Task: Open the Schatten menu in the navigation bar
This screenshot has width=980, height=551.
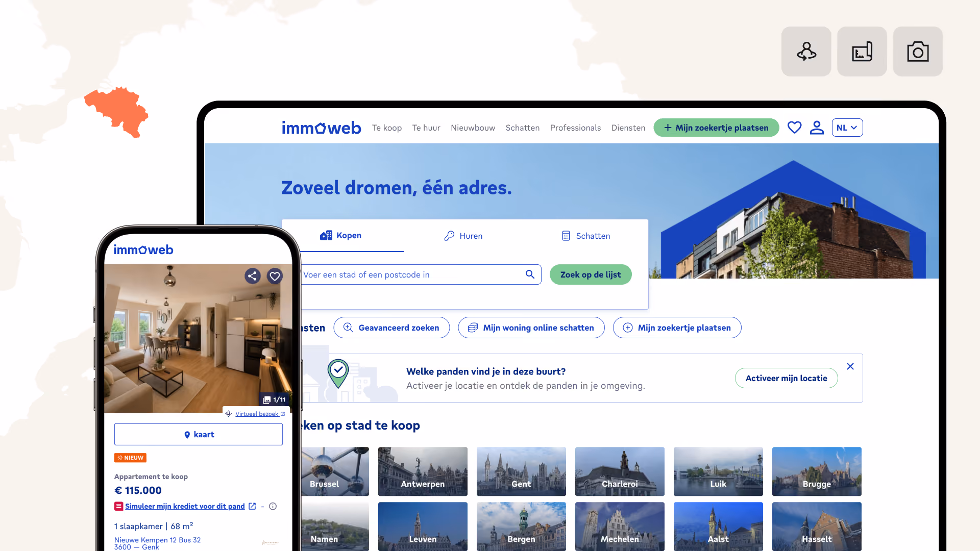Action: click(x=522, y=128)
